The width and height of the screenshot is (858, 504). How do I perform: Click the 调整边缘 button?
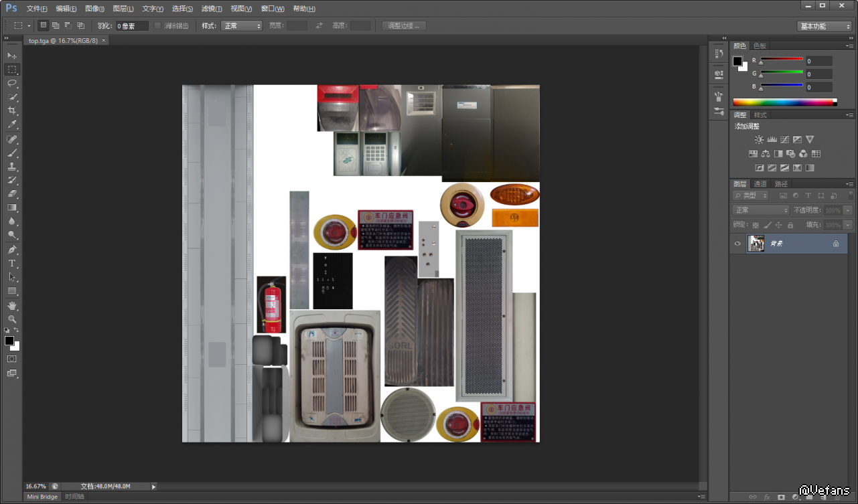coord(404,26)
